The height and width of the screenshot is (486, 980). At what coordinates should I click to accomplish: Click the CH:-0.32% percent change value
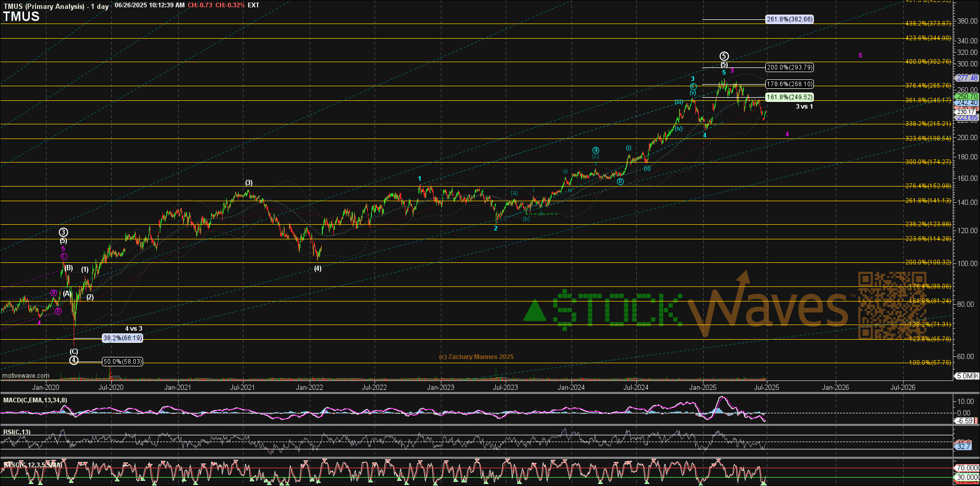pos(230,5)
